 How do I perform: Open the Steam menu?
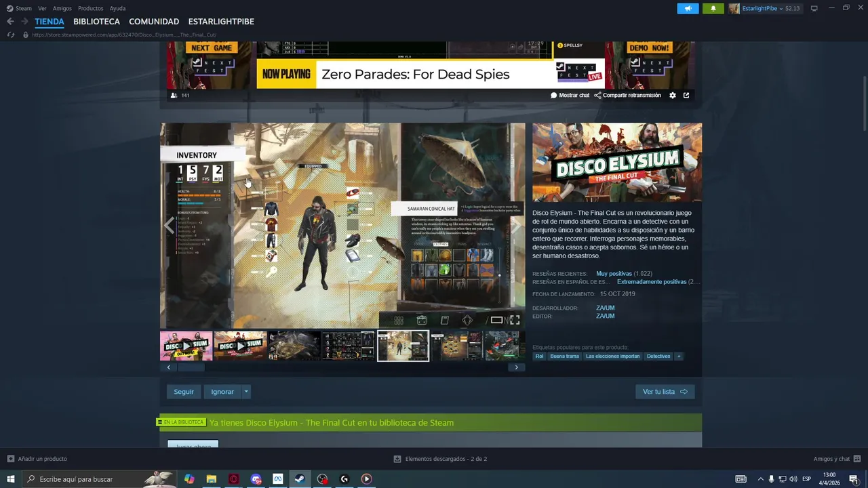[x=19, y=8]
